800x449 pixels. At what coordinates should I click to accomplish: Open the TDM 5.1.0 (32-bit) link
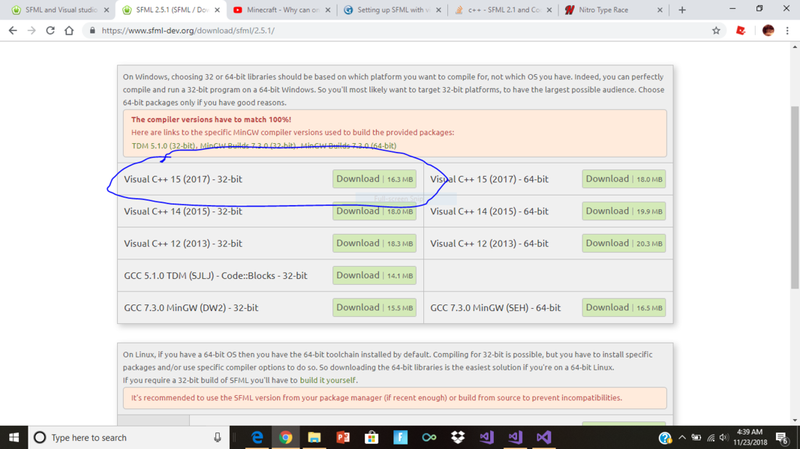(x=163, y=146)
